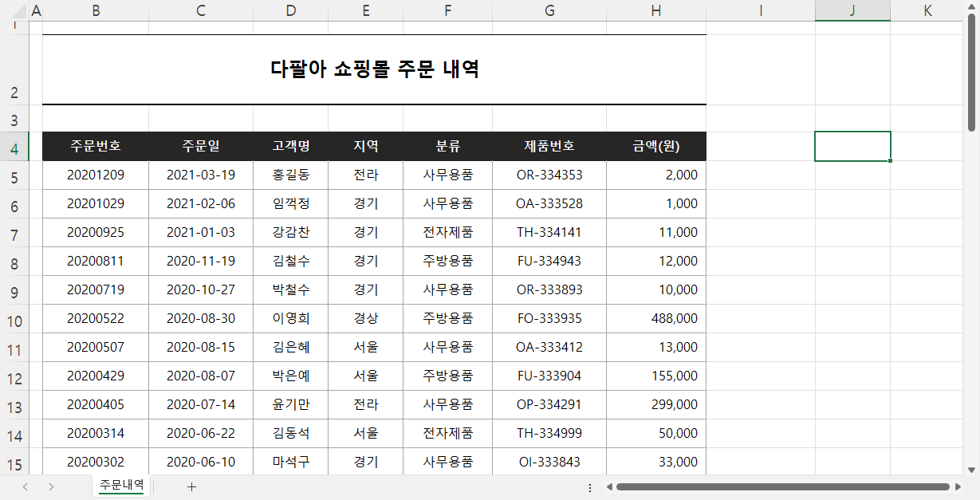
Task: Select column B header
Action: coord(96,10)
